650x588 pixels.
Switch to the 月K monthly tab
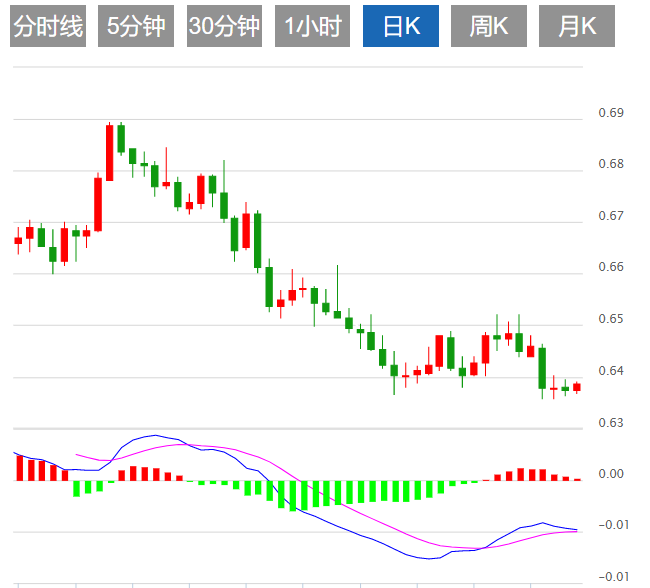577,26
